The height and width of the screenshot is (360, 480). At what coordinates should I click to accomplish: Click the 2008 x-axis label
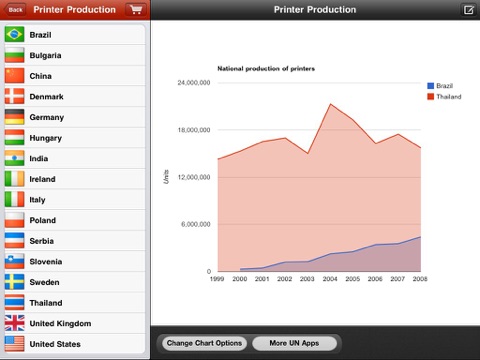pyautogui.click(x=420, y=279)
